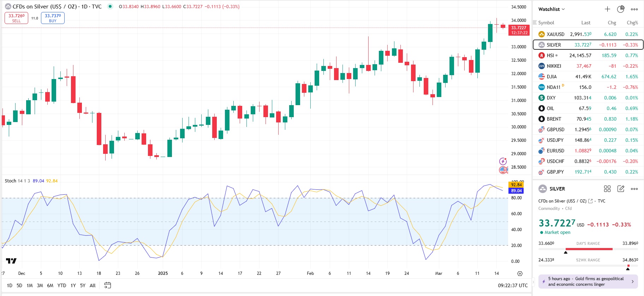
Task: Expand the gold news headline arrow
Action: [632, 282]
